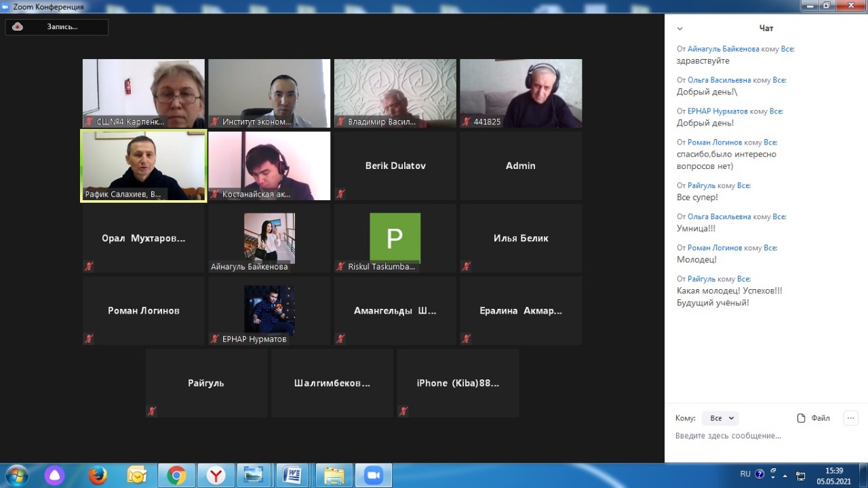Image resolution: width=868 pixels, height=488 pixels.
Task: Select the Роман Логинов tile
Action: pyautogui.click(x=143, y=311)
